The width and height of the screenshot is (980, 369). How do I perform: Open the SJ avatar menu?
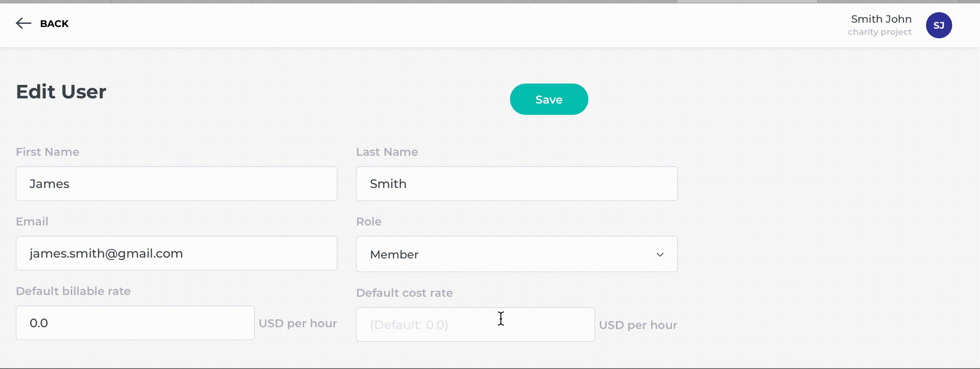939,25
